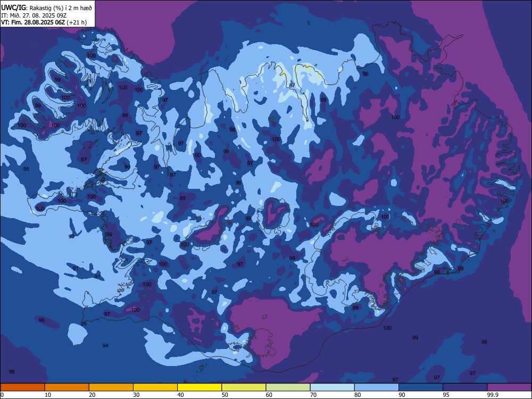This screenshot has width=532, height=399.
Task: Select the orange 10–20 legend swatch
Action: pos(67,387)
